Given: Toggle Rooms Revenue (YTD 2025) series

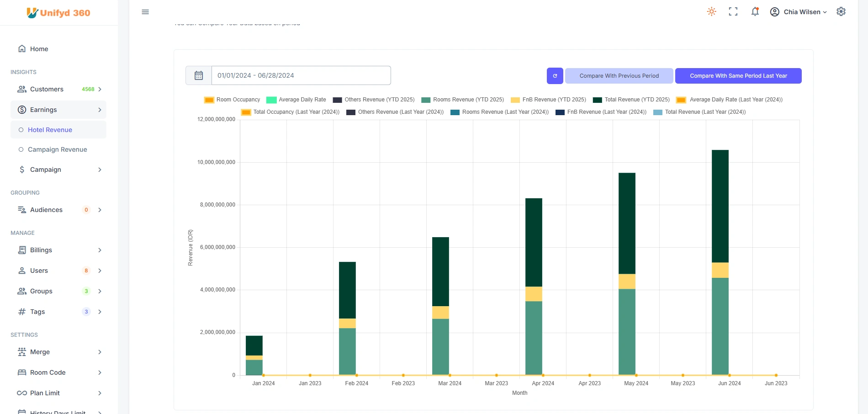Looking at the screenshot, I should tap(462, 100).
